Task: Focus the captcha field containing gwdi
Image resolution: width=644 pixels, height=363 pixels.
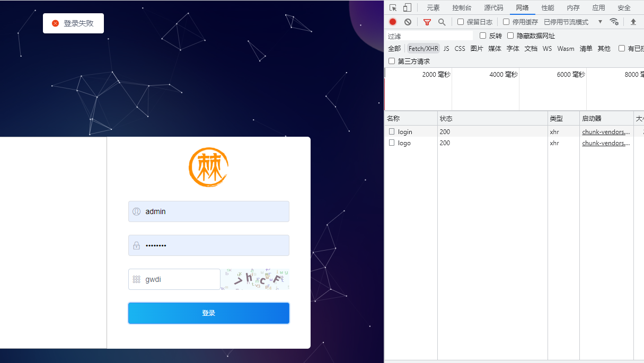Action: pos(174,279)
